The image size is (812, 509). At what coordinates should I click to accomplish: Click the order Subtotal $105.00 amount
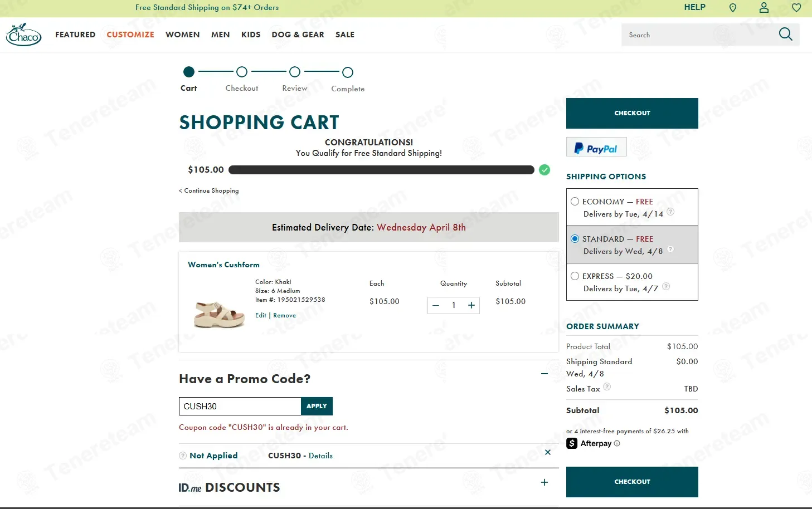tap(681, 410)
